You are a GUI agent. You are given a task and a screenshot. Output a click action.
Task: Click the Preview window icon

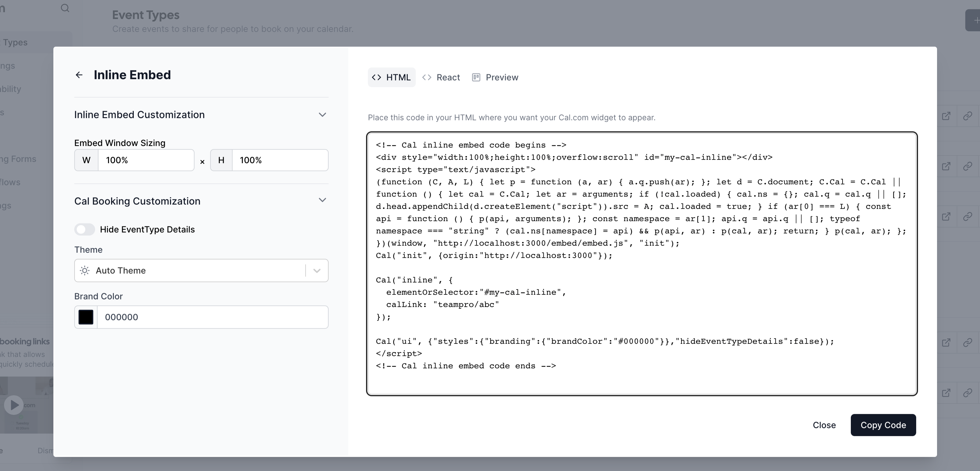tap(476, 77)
